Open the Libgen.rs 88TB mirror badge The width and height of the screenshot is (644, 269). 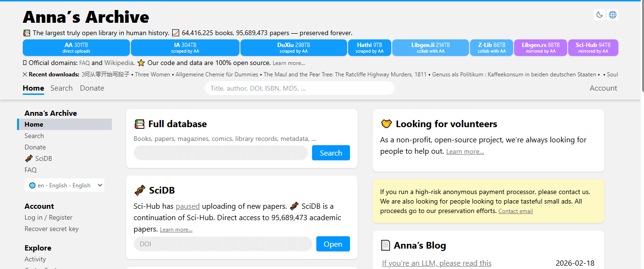pos(541,48)
